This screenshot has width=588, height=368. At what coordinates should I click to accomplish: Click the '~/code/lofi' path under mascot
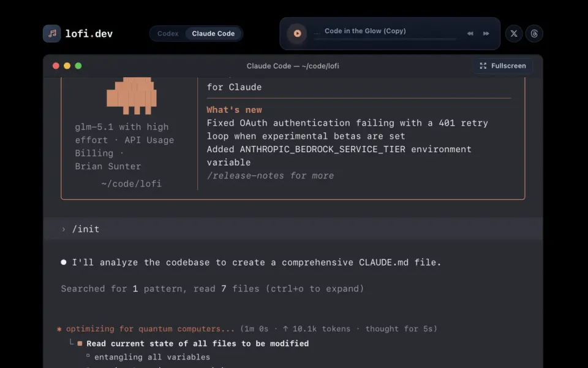132,183
